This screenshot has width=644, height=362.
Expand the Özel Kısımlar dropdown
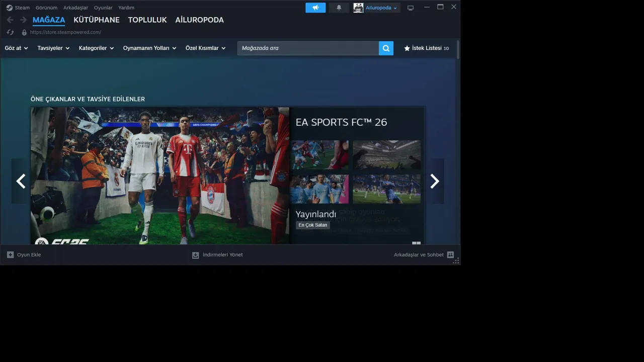(206, 48)
